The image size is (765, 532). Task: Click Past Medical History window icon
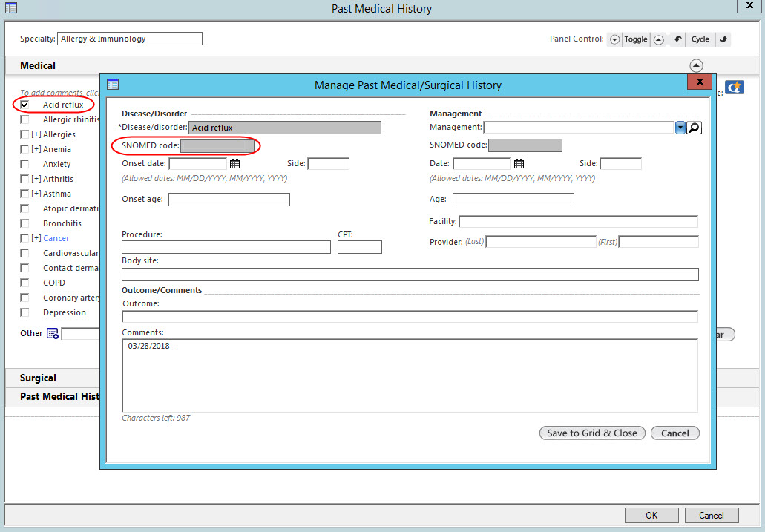(x=10, y=8)
